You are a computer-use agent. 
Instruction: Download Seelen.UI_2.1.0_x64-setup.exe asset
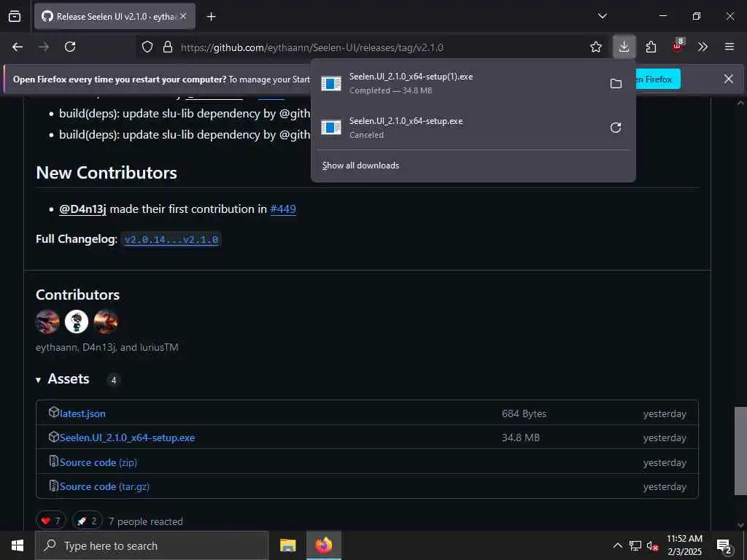point(127,437)
